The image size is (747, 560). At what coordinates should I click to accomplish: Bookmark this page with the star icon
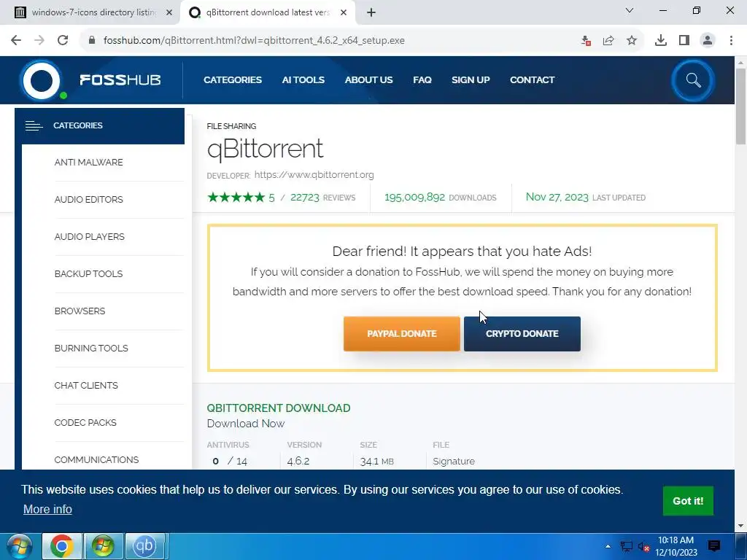tap(632, 41)
